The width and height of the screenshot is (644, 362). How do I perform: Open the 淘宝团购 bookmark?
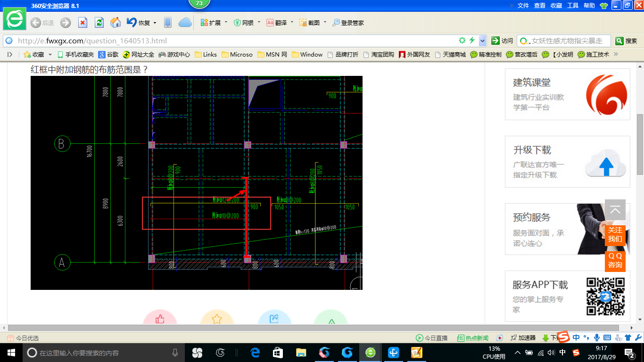[379, 54]
